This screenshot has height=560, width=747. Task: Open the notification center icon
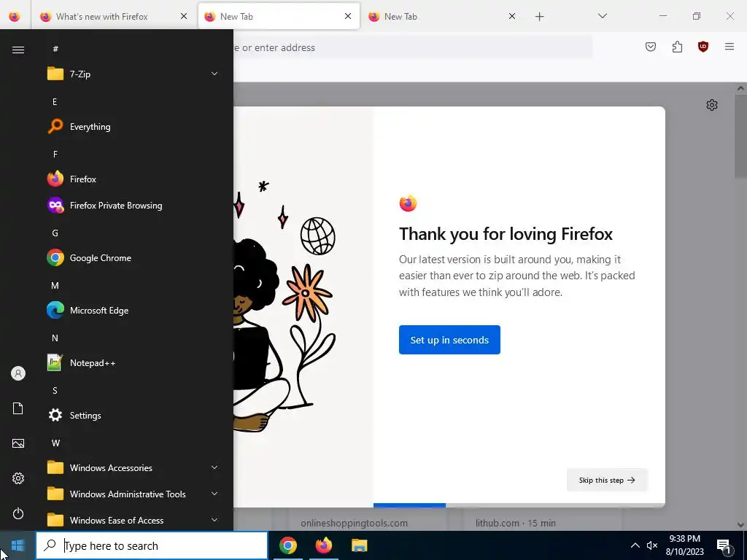pyautogui.click(x=724, y=545)
